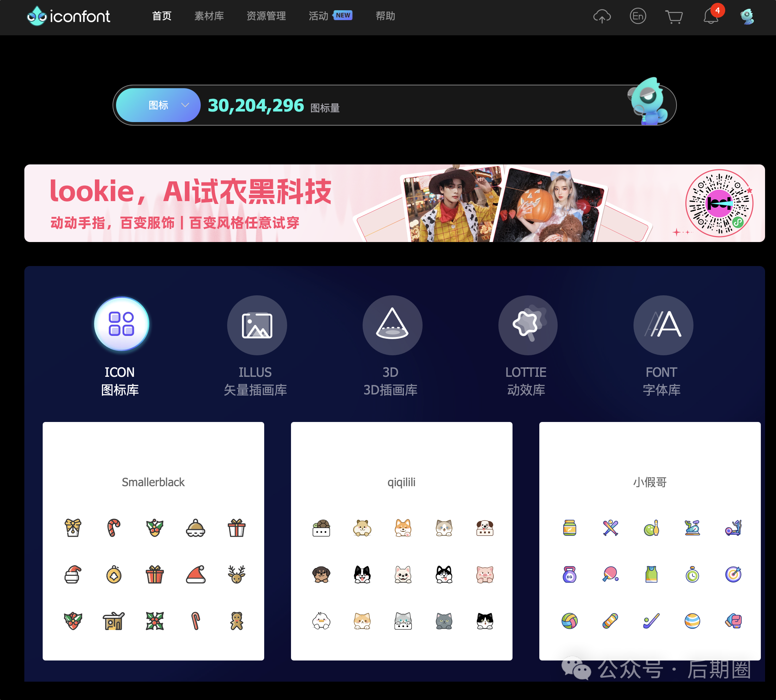
Task: Open the 帮助 menu item
Action: click(385, 16)
